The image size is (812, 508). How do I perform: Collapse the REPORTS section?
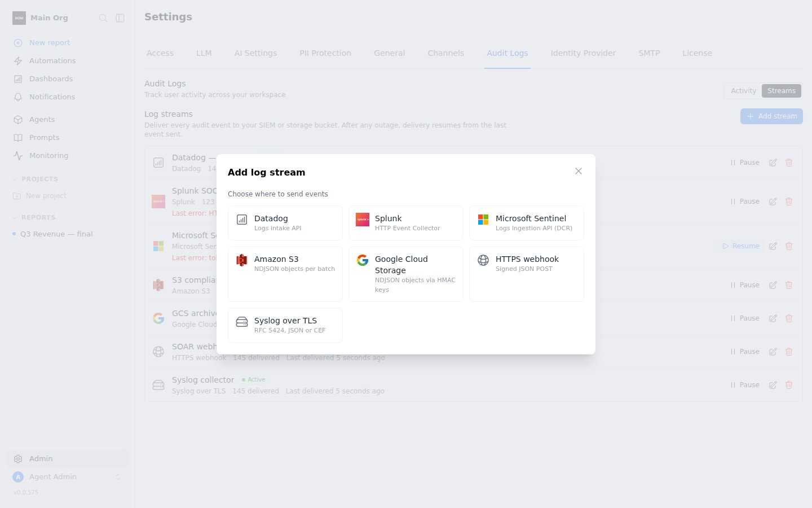point(34,217)
